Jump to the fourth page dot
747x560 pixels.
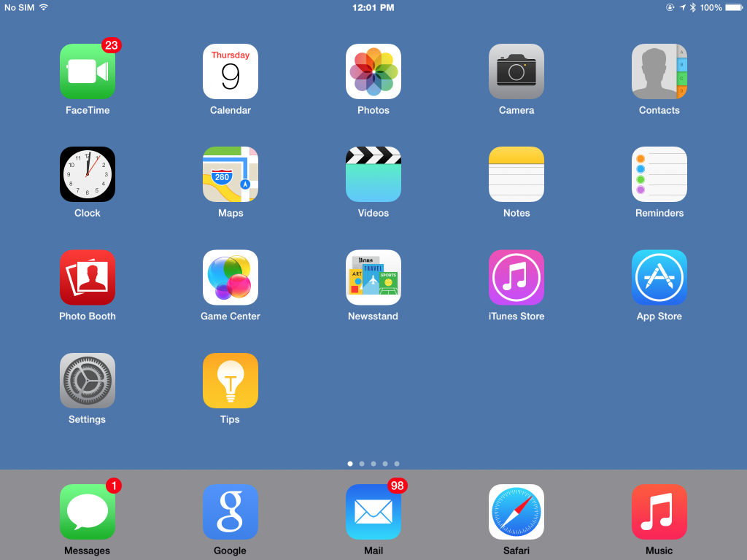(385, 463)
